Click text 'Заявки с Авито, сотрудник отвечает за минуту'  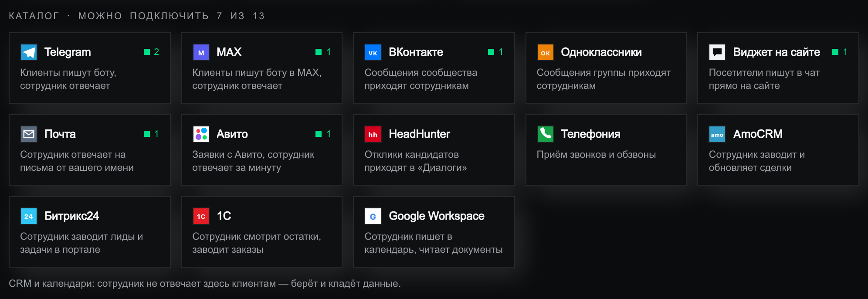pyautogui.click(x=253, y=161)
